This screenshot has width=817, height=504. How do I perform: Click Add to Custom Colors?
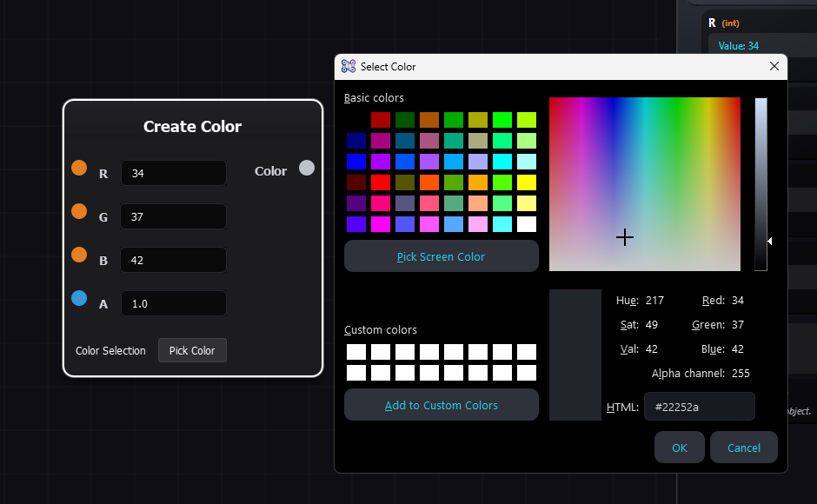(441, 405)
